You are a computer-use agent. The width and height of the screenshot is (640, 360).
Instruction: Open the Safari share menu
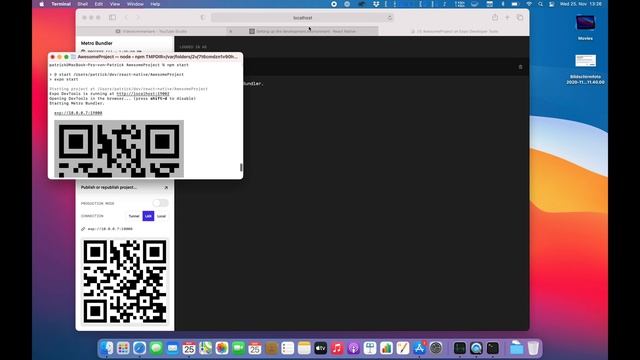495,18
